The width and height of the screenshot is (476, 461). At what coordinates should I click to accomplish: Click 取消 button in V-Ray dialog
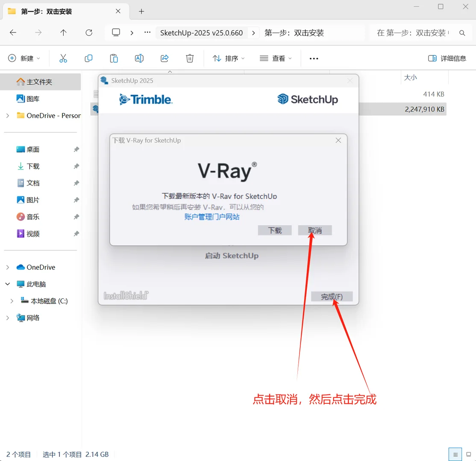[x=315, y=230]
